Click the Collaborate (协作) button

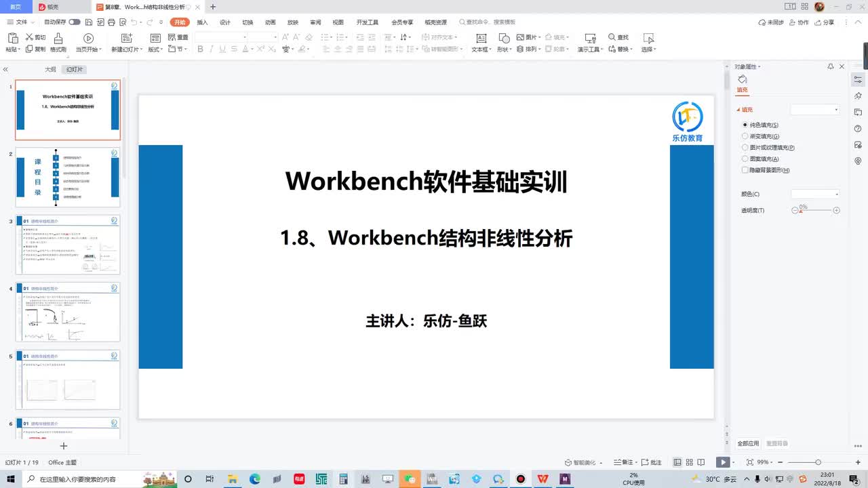(x=800, y=22)
